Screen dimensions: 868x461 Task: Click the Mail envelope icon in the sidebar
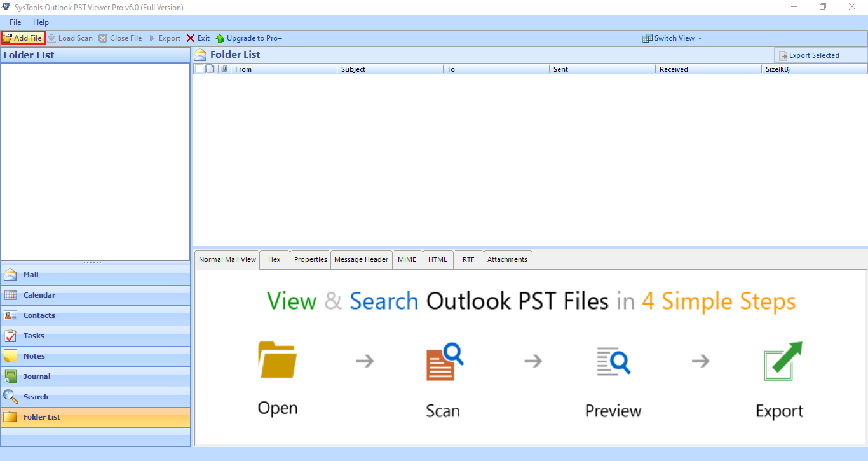click(x=10, y=275)
